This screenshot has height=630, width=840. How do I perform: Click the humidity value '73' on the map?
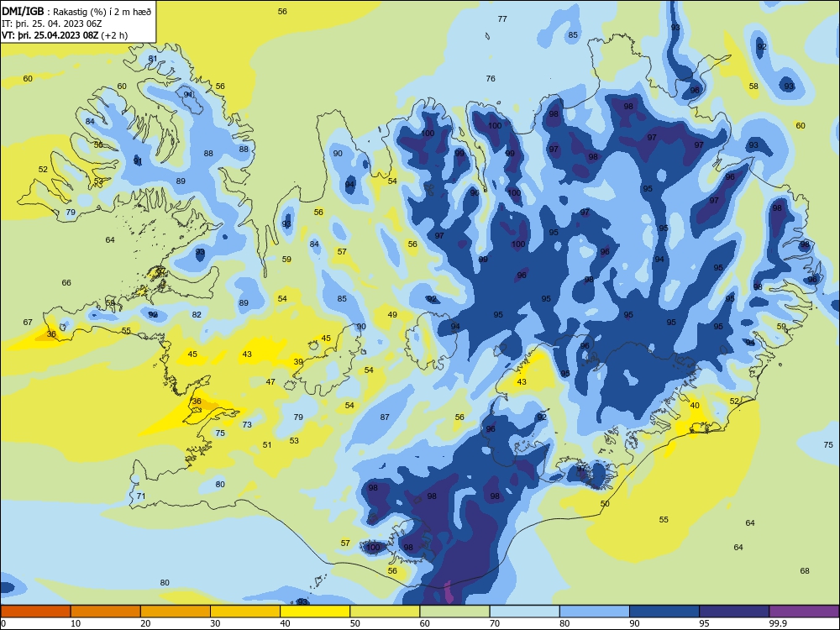tap(247, 425)
